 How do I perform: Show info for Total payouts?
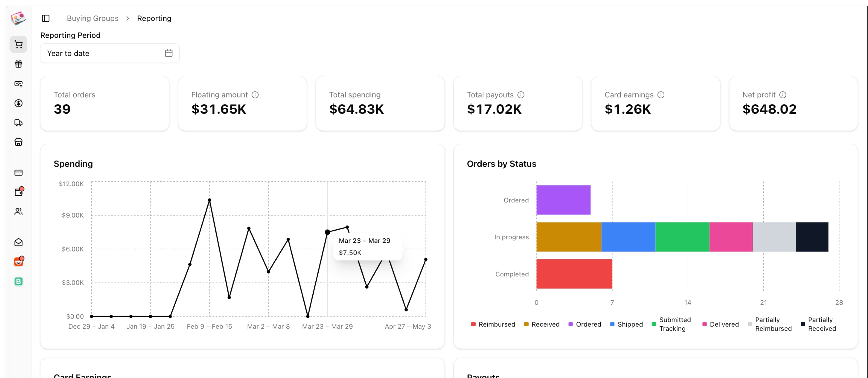[521, 95]
